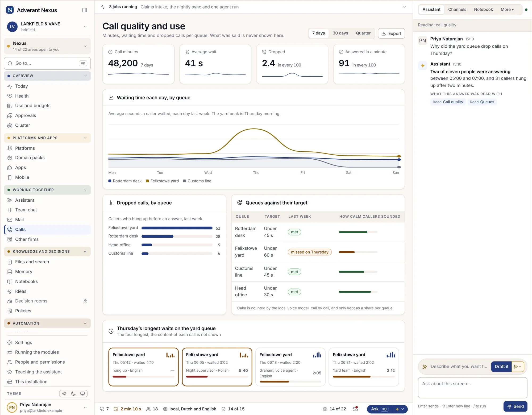Click the Felixstowe yard calm callers bar
Screen dimensions: 532x415
[358, 252]
